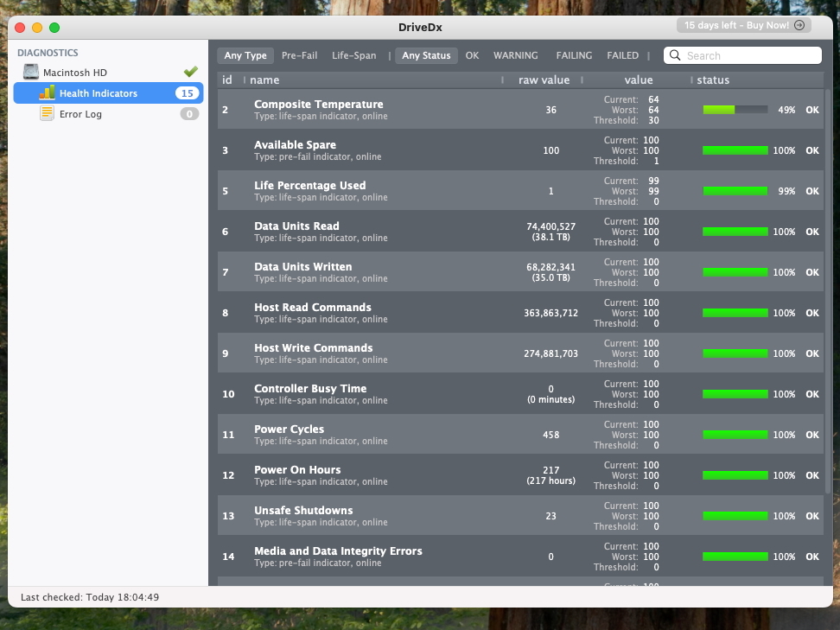Select the Host Read Commands row name
The image size is (840, 630).
pyautogui.click(x=313, y=308)
